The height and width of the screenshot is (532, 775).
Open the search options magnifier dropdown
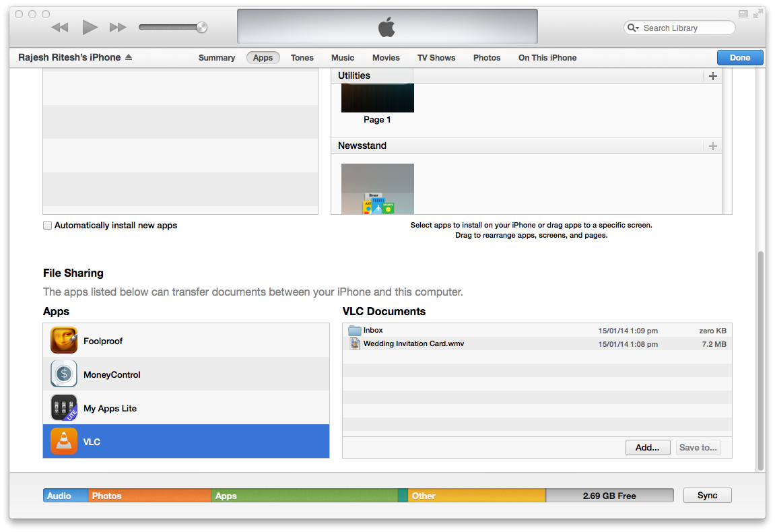pos(633,28)
